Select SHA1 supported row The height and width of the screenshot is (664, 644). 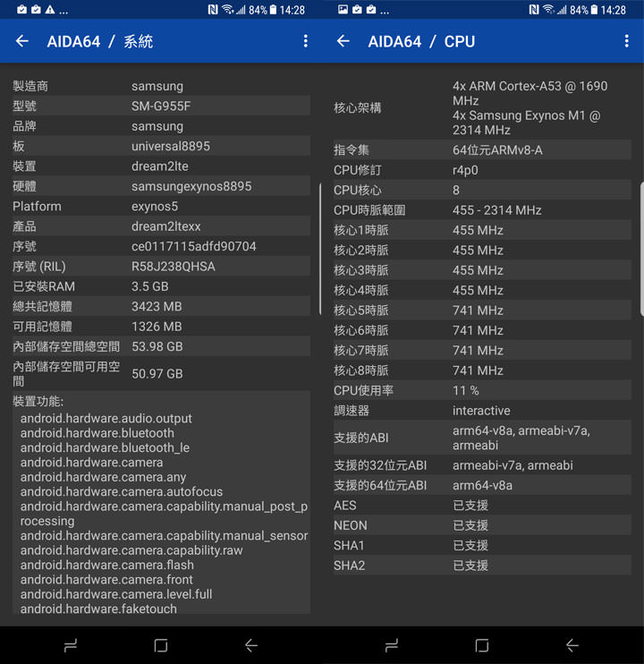[482, 546]
